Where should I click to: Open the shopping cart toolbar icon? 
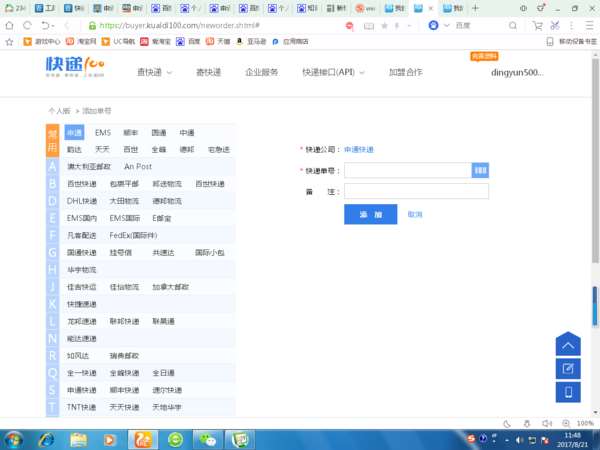pyautogui.click(x=537, y=26)
